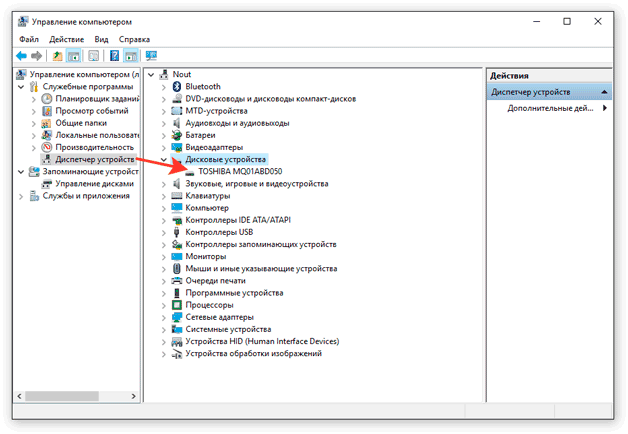Expand DVD-дисководы и дисководы компакт-дисков chevron

point(163,99)
